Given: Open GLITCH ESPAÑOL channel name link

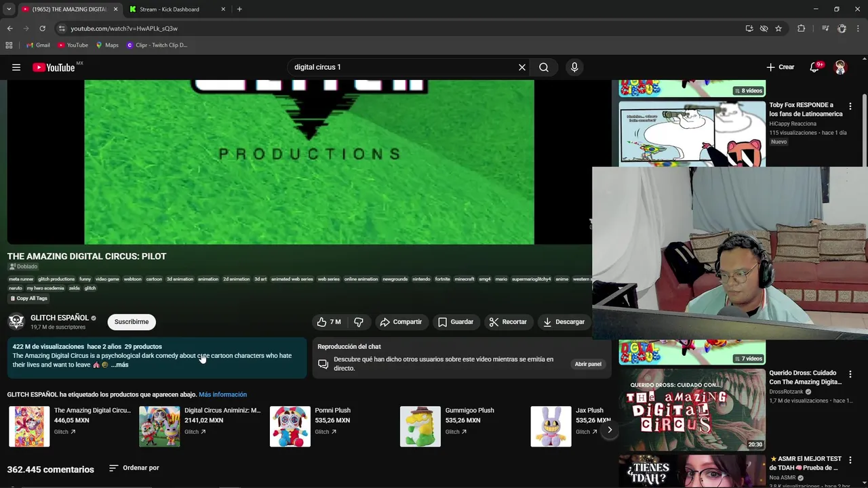Looking at the screenshot, I should (x=59, y=318).
